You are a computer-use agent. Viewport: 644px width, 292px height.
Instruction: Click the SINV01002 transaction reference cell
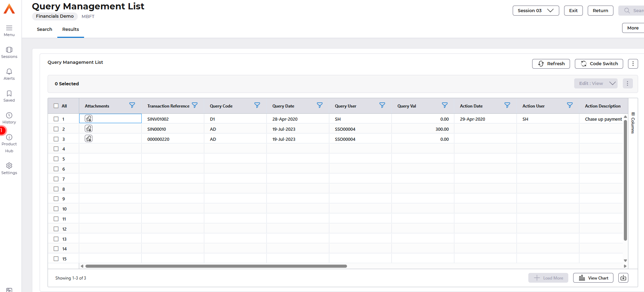pyautogui.click(x=173, y=119)
